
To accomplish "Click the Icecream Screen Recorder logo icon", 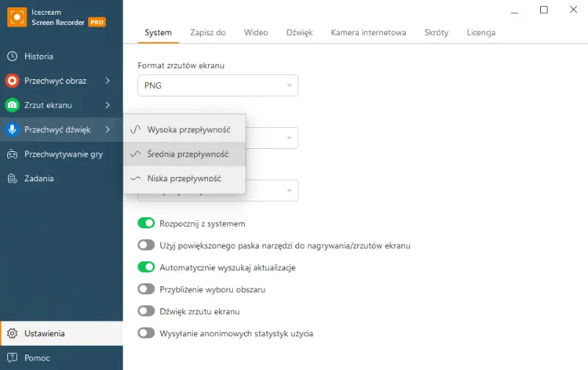I will [17, 17].
